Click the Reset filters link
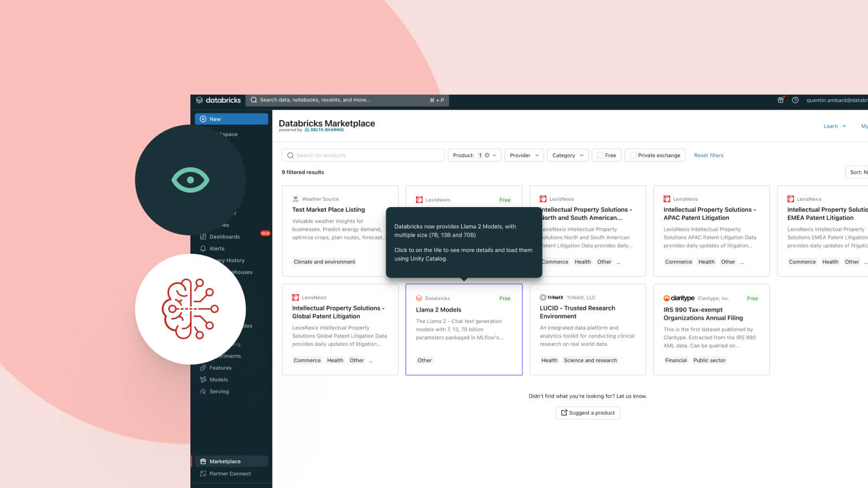868x488 pixels. (x=708, y=155)
